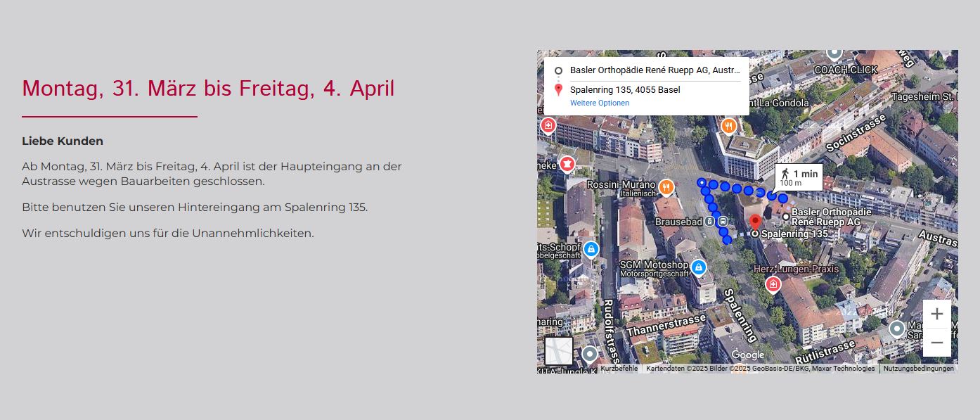Click the Wir entschuldigen uns apology text

point(168,234)
